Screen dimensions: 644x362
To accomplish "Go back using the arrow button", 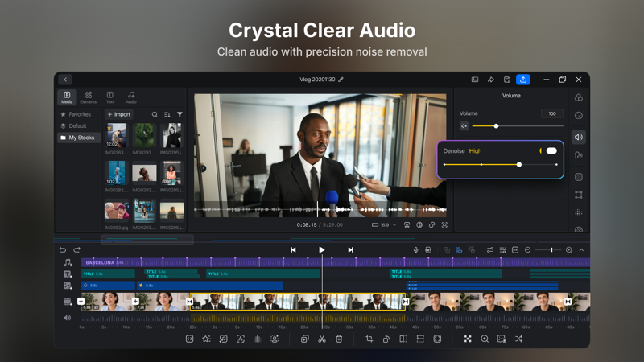I will 65,80.
